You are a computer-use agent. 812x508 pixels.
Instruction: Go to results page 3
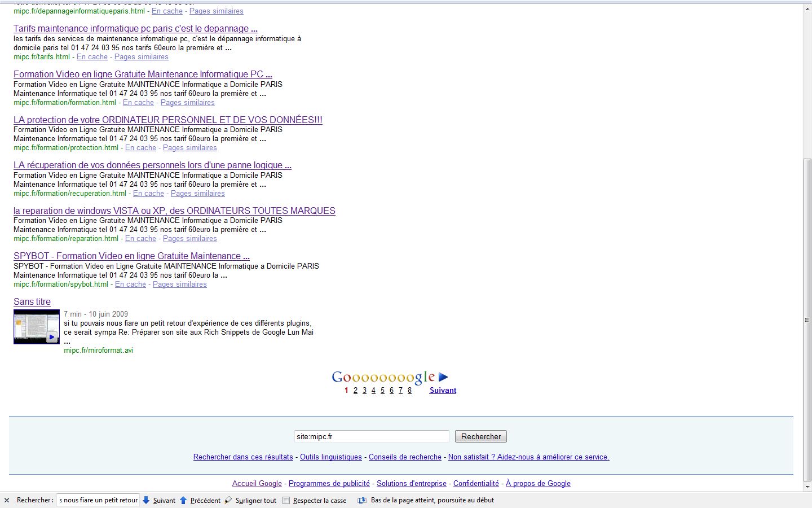coord(364,391)
